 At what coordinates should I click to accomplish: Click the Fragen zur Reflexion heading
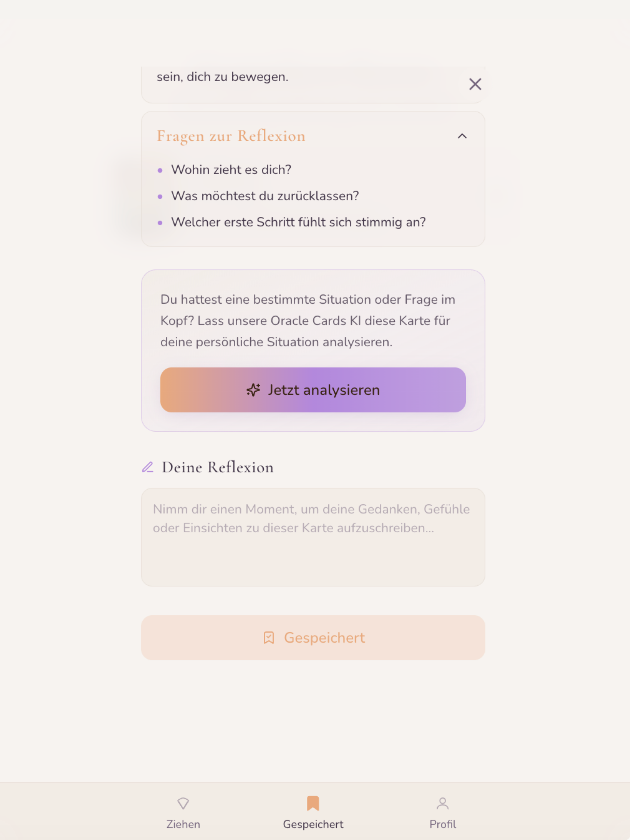231,136
